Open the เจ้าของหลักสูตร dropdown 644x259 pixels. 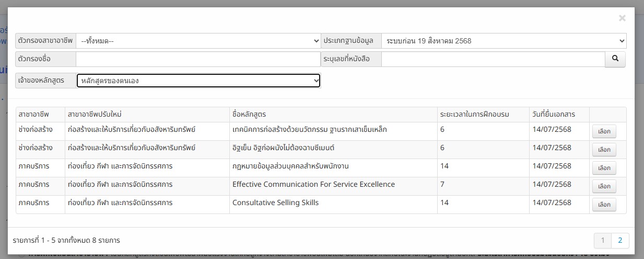coord(198,81)
